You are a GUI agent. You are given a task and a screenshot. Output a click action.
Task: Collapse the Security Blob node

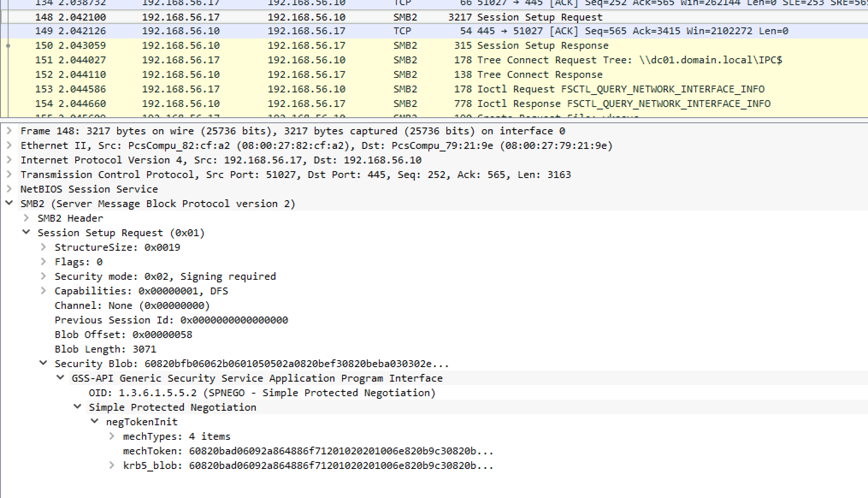coord(43,363)
